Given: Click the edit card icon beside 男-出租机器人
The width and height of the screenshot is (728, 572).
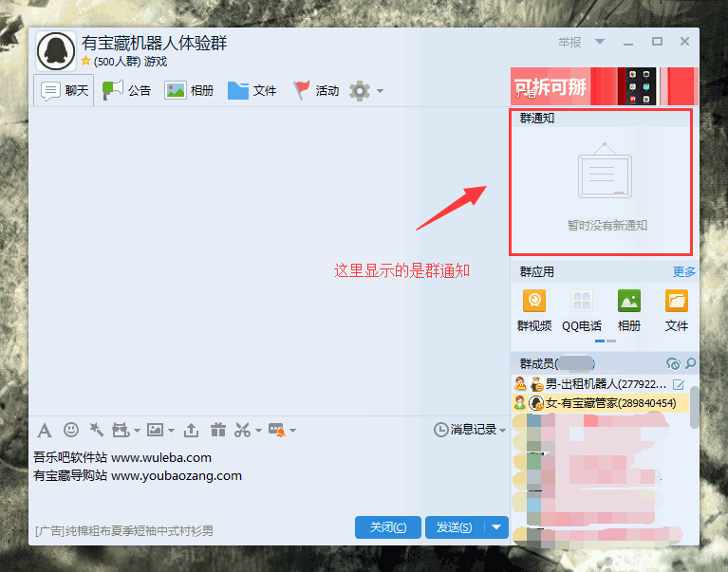Looking at the screenshot, I should (679, 384).
